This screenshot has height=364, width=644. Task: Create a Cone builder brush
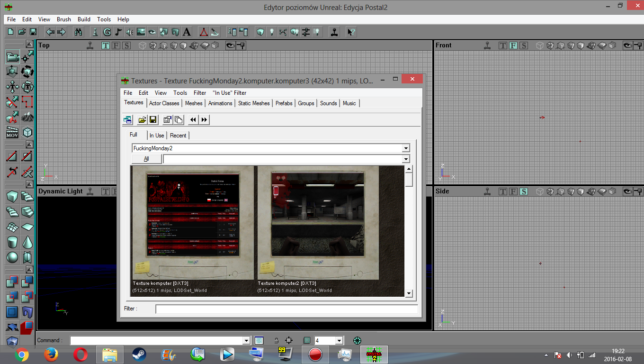(x=27, y=242)
